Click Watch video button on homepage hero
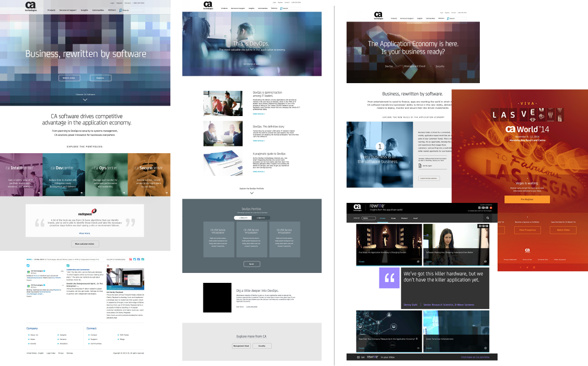588x366 pixels. coord(69,78)
